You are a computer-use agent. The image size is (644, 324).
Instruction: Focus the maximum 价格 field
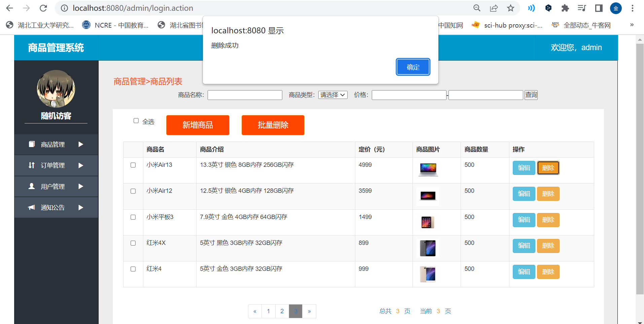(x=486, y=95)
